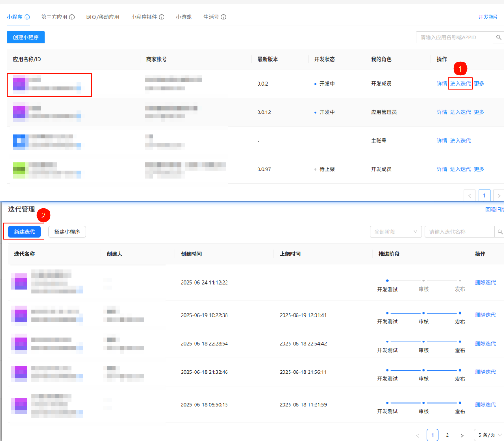Viewport: 504px width, 441px height.
Task: Click search icon in app name search box
Action: (498, 37)
